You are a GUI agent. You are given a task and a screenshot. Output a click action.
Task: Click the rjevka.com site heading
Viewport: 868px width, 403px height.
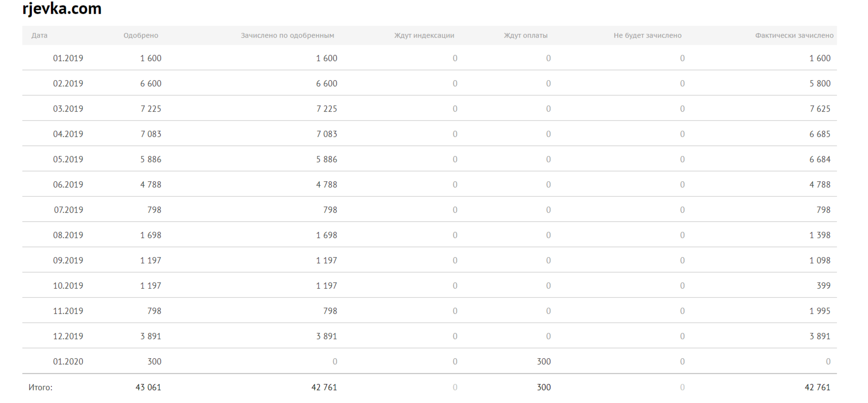click(x=62, y=9)
